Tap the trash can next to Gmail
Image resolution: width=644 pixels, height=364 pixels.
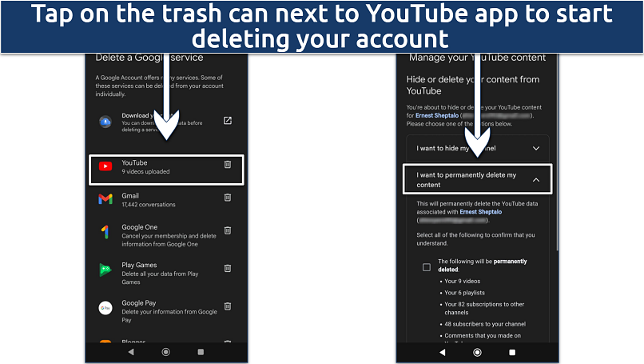coord(228,198)
